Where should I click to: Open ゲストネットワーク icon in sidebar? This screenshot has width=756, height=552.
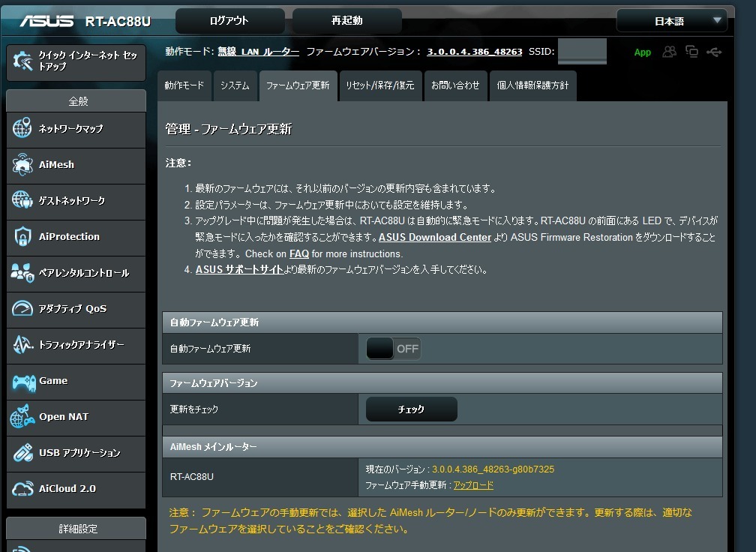pyautogui.click(x=22, y=200)
